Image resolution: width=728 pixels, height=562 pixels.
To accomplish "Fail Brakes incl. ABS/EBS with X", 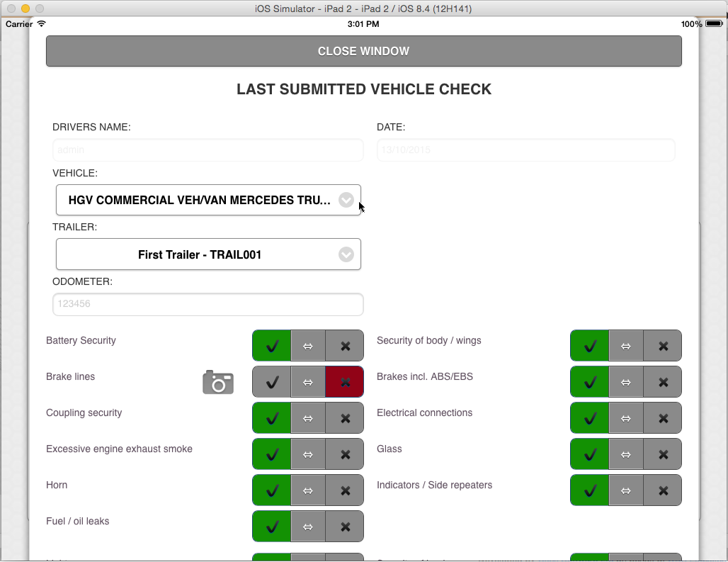I will tap(663, 382).
